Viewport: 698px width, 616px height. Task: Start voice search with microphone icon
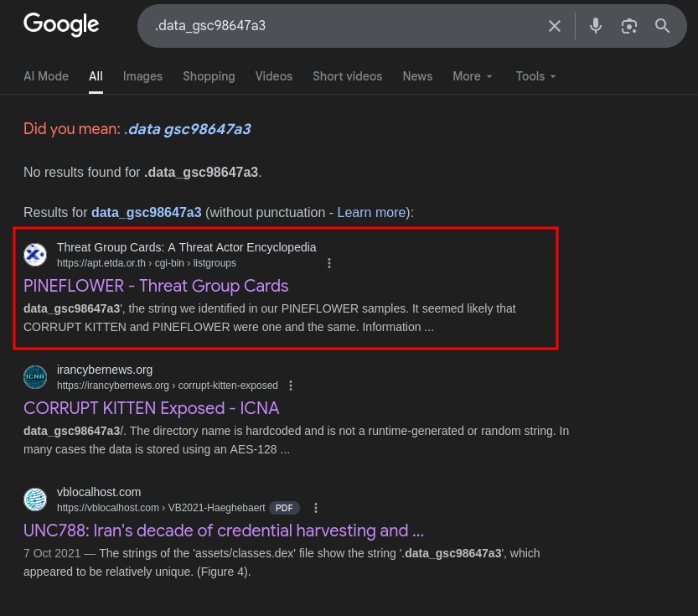click(596, 26)
